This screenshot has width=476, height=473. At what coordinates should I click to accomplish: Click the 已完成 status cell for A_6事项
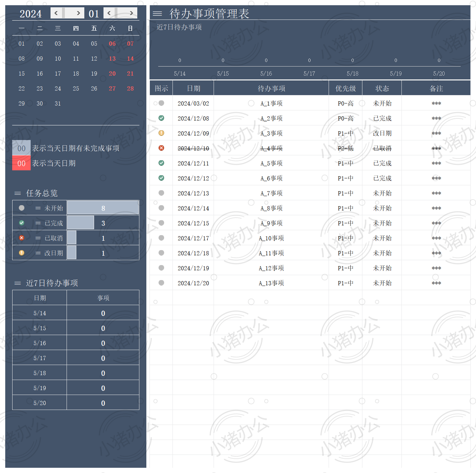382,178
